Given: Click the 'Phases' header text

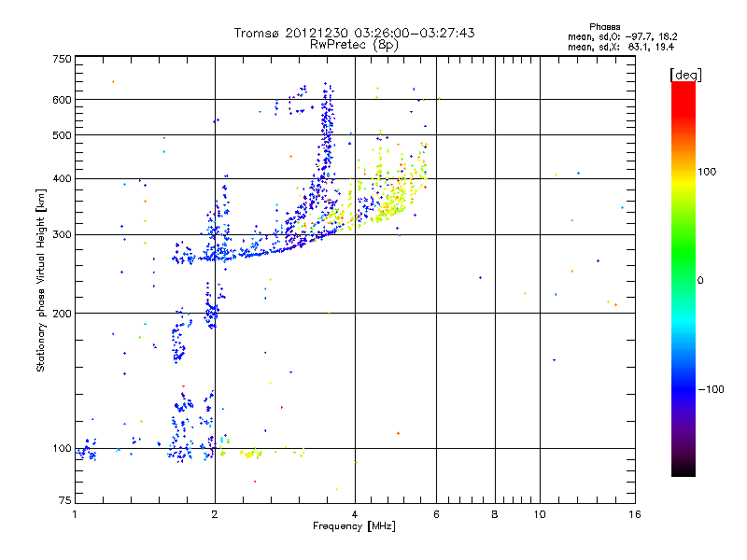Looking at the screenshot, I should (x=604, y=27).
